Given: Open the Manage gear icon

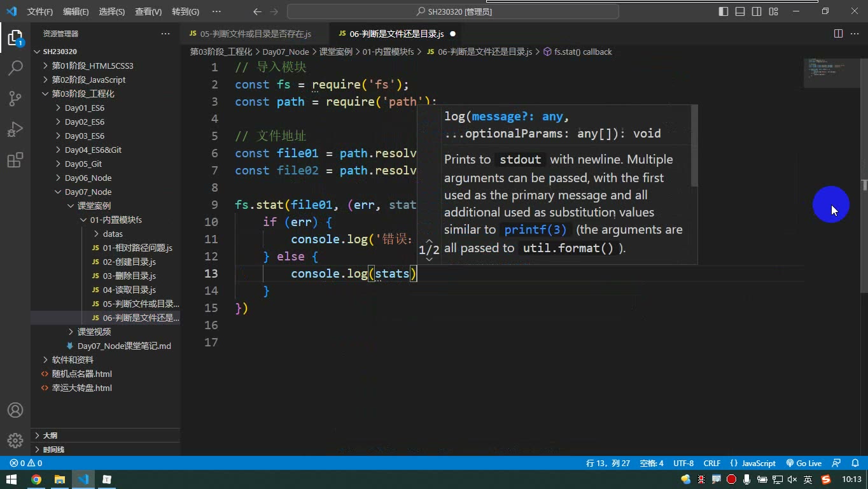Looking at the screenshot, I should (x=15, y=440).
